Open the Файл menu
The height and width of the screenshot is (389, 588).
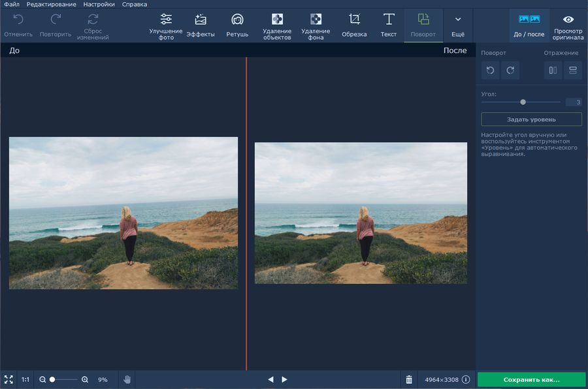(11, 5)
